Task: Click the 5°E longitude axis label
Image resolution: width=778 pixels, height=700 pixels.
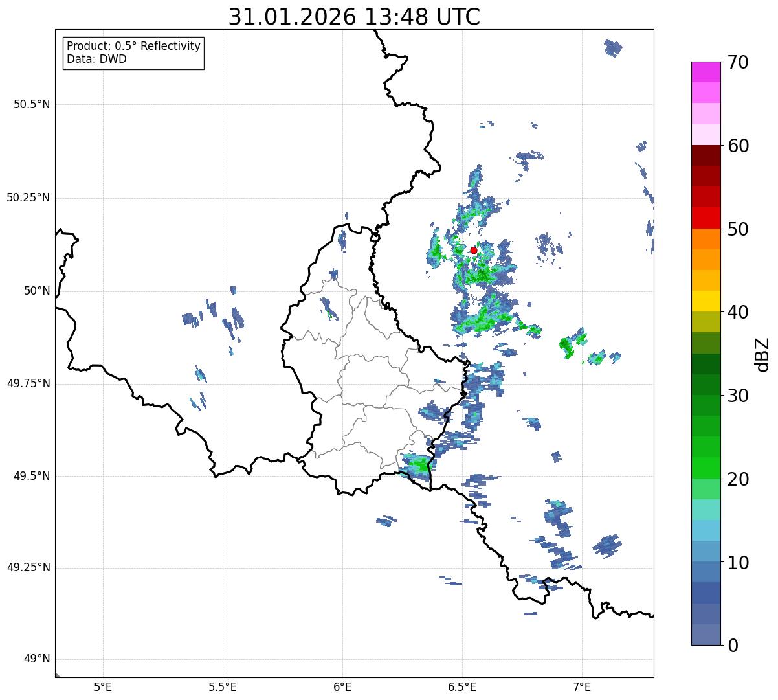Action: tap(103, 686)
